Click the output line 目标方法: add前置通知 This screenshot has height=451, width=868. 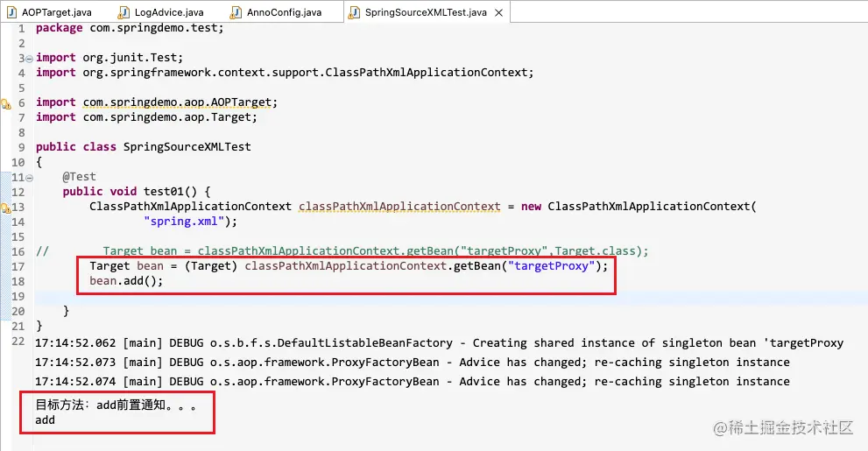click(116, 405)
